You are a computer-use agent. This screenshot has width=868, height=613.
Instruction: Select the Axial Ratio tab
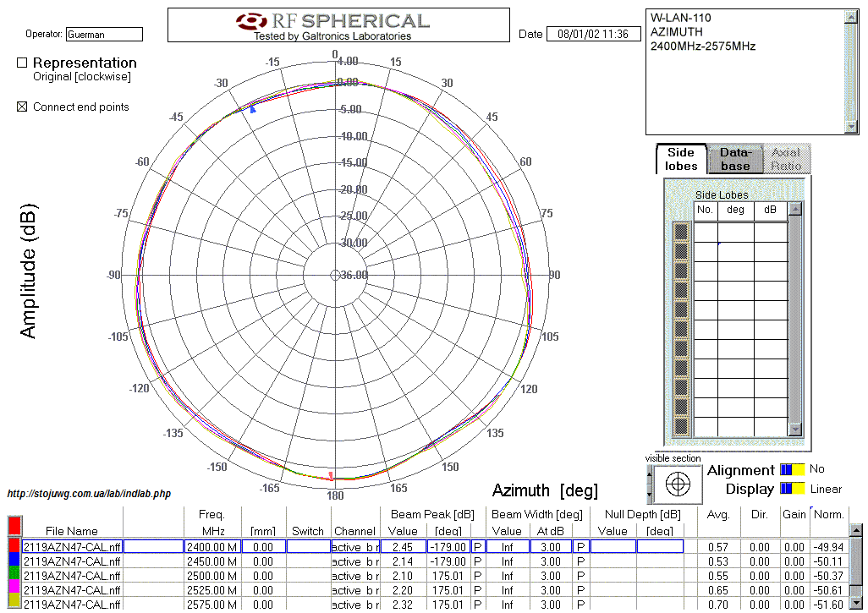pyautogui.click(x=786, y=159)
